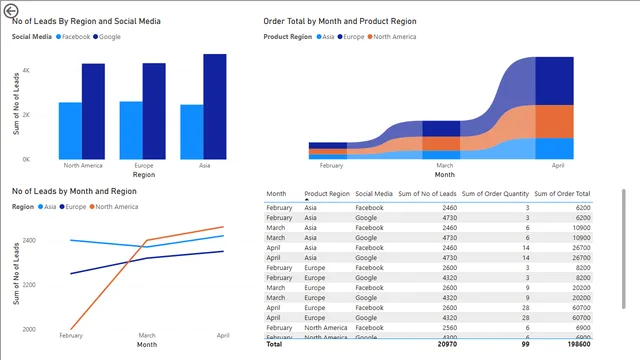
Task: Click total order quantity 99
Action: click(526, 344)
